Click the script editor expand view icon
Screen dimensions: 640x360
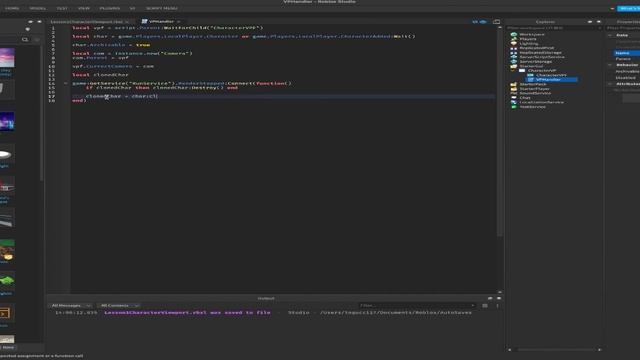click(x=496, y=22)
